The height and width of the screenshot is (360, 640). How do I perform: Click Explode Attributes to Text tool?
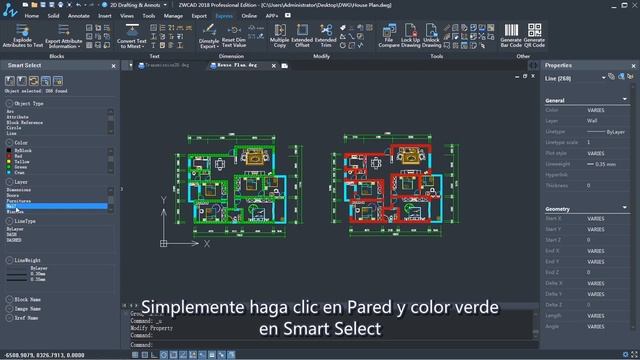click(22, 36)
